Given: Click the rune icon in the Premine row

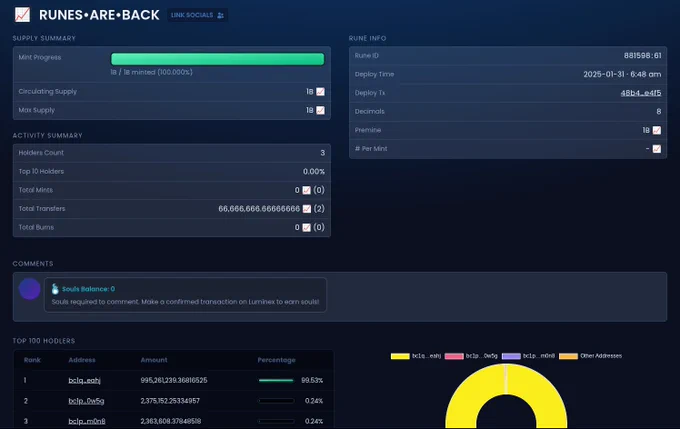Looking at the screenshot, I should pos(657,130).
